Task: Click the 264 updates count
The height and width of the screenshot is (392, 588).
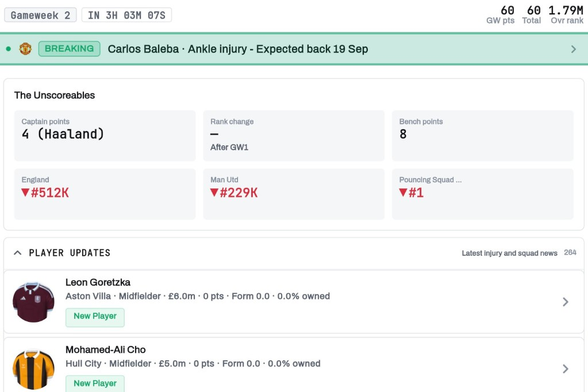Action: pos(570,253)
